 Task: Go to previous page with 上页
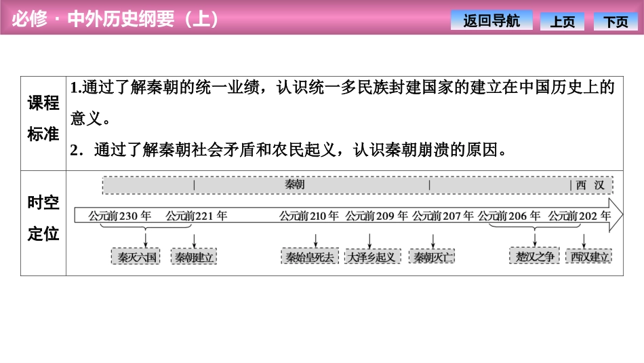(562, 22)
